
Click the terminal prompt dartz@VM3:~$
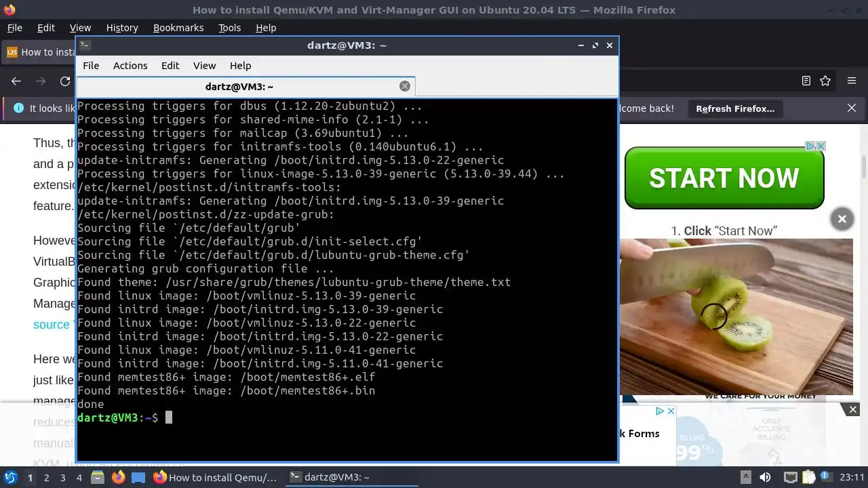point(118,418)
